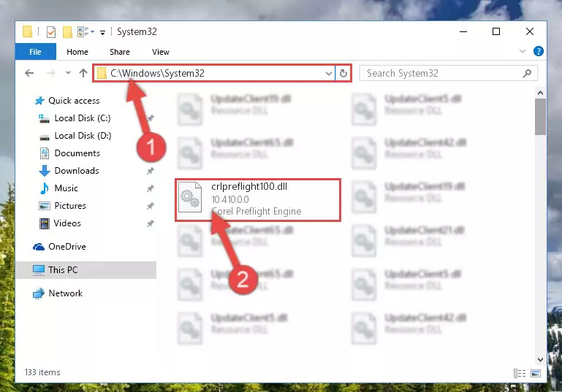Image resolution: width=562 pixels, height=392 pixels.
Task: Click the pin icon beside Music
Action: click(150, 188)
